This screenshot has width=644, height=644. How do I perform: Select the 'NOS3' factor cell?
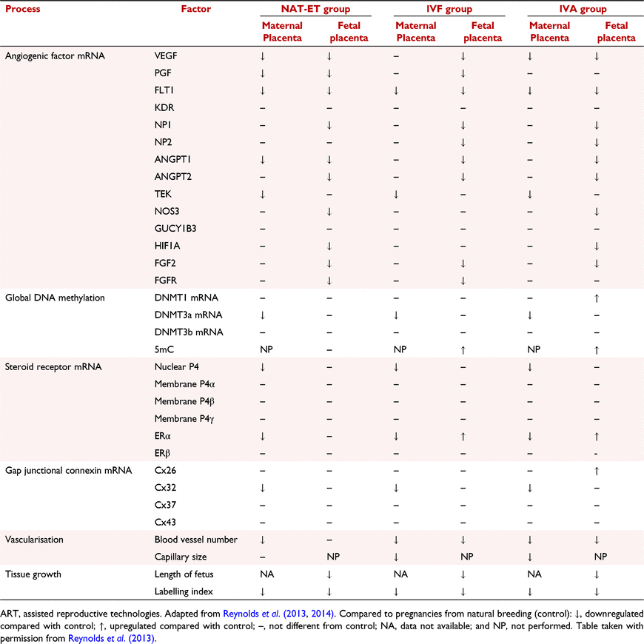[x=167, y=211]
